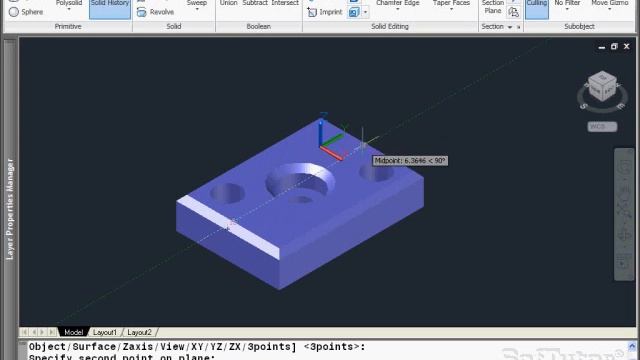Click the ViewCube in the viewport corner

[x=602, y=86]
